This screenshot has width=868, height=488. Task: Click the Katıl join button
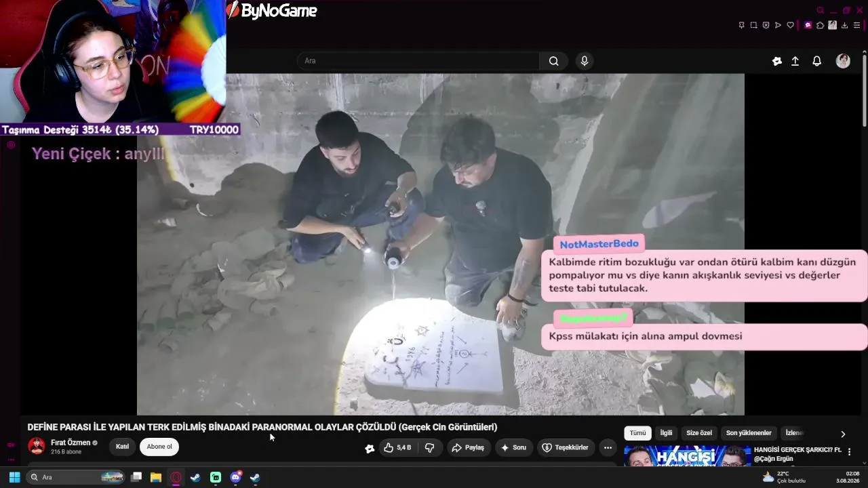coord(122,447)
